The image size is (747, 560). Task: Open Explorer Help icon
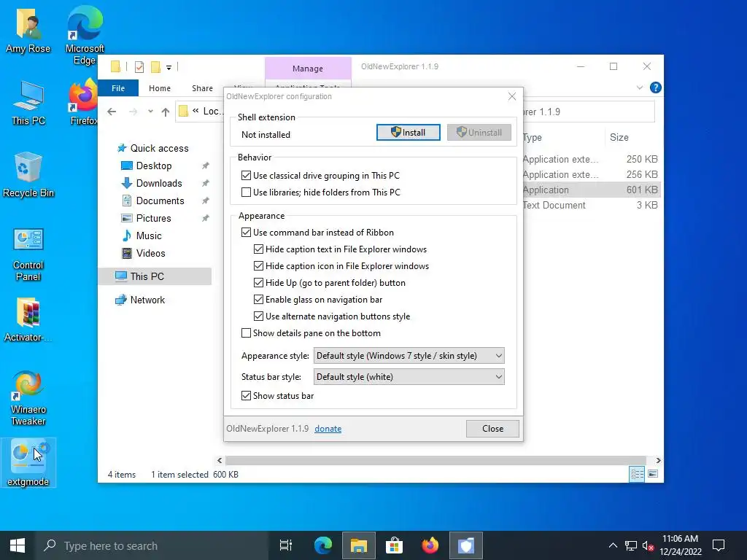[x=656, y=87]
